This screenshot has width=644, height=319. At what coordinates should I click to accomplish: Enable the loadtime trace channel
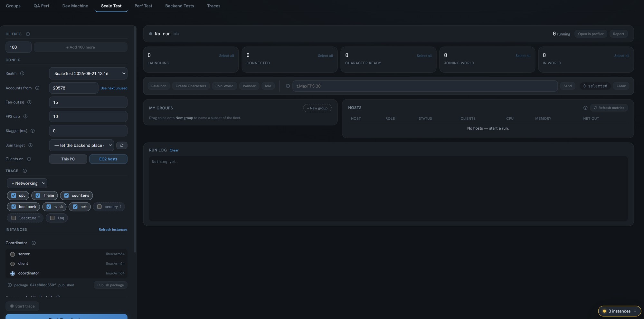14,218
